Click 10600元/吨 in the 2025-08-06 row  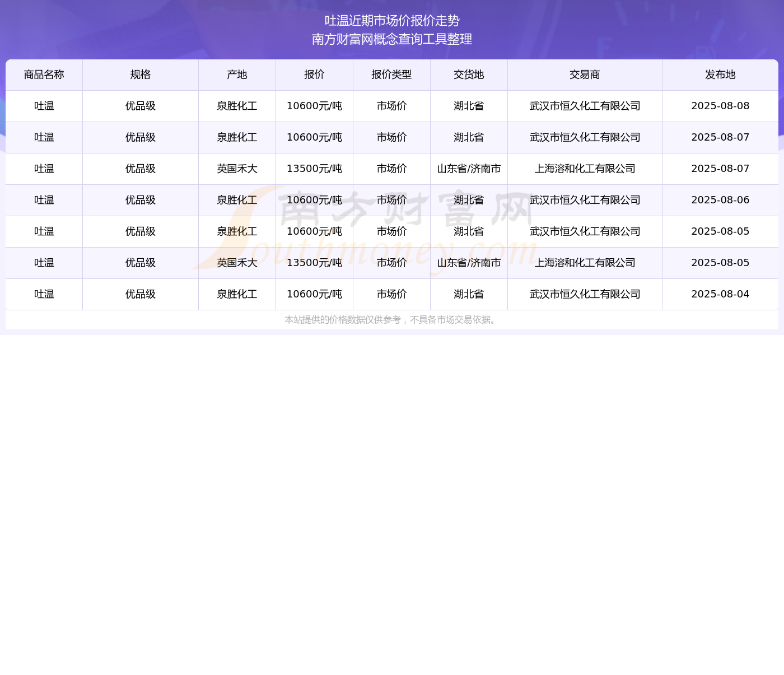pyautogui.click(x=314, y=200)
